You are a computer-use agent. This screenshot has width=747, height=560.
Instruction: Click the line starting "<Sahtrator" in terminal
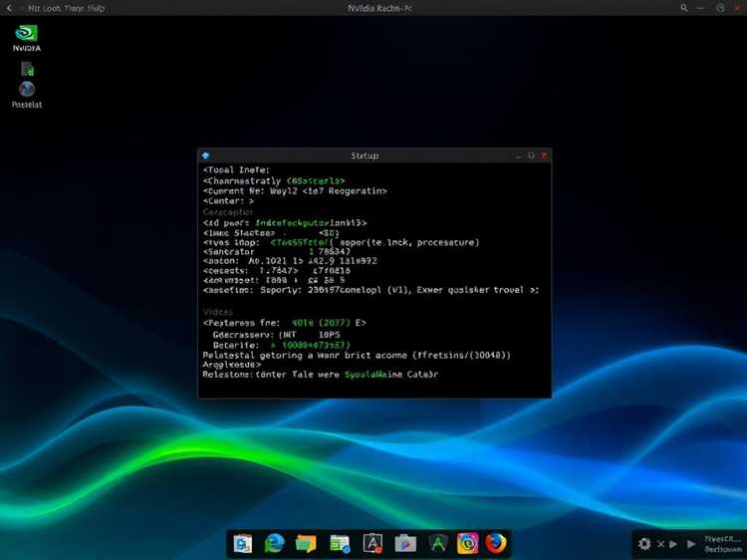277,252
